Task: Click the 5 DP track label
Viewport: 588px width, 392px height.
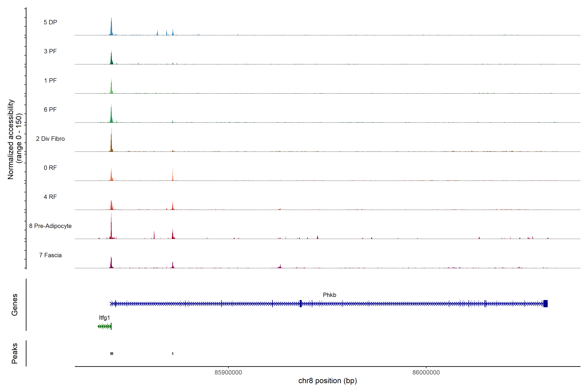Action: click(50, 22)
